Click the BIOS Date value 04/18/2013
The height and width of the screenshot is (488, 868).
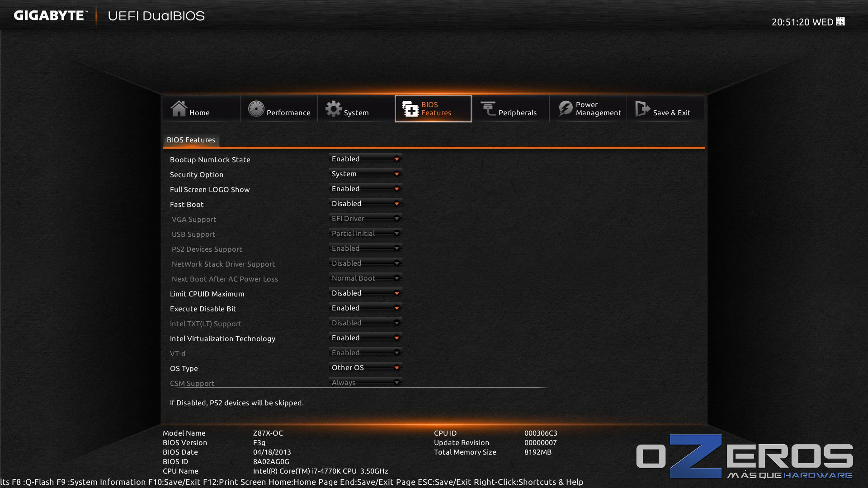[272, 452]
